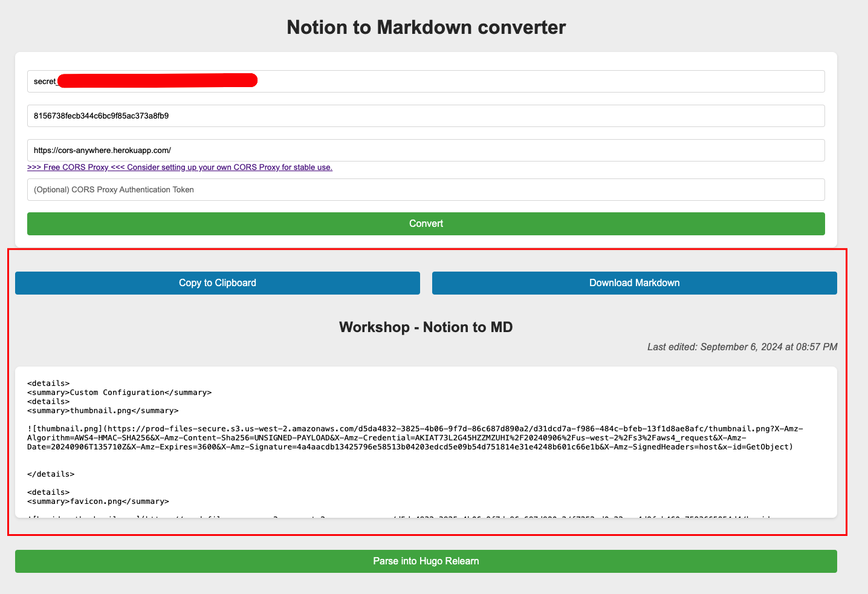Image resolution: width=868 pixels, height=594 pixels.
Task: Click the Last edited September 6 timestamp
Action: (742, 347)
